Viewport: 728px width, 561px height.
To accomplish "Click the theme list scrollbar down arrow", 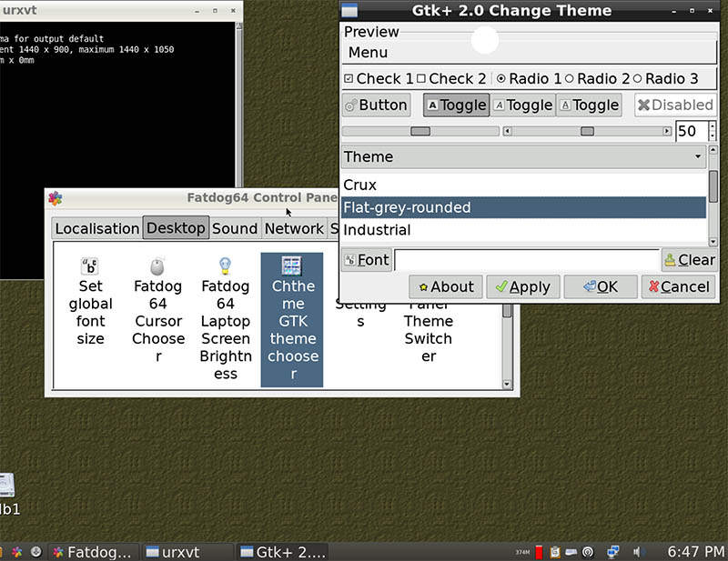I will [x=713, y=242].
